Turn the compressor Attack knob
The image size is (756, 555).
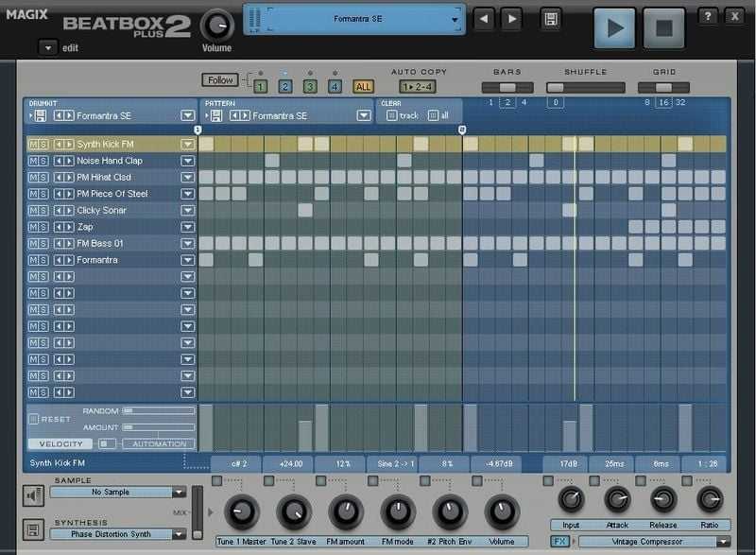[617, 499]
